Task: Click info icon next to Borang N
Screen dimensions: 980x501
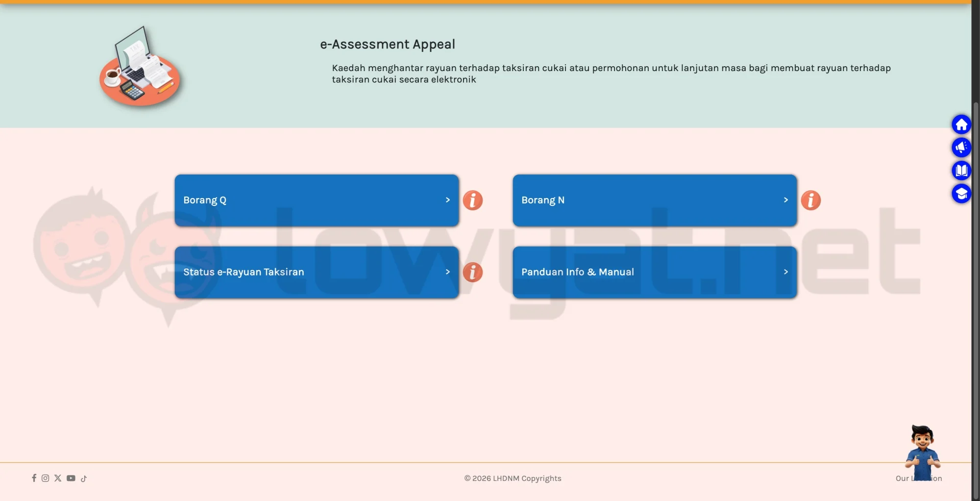Action: [x=811, y=200]
